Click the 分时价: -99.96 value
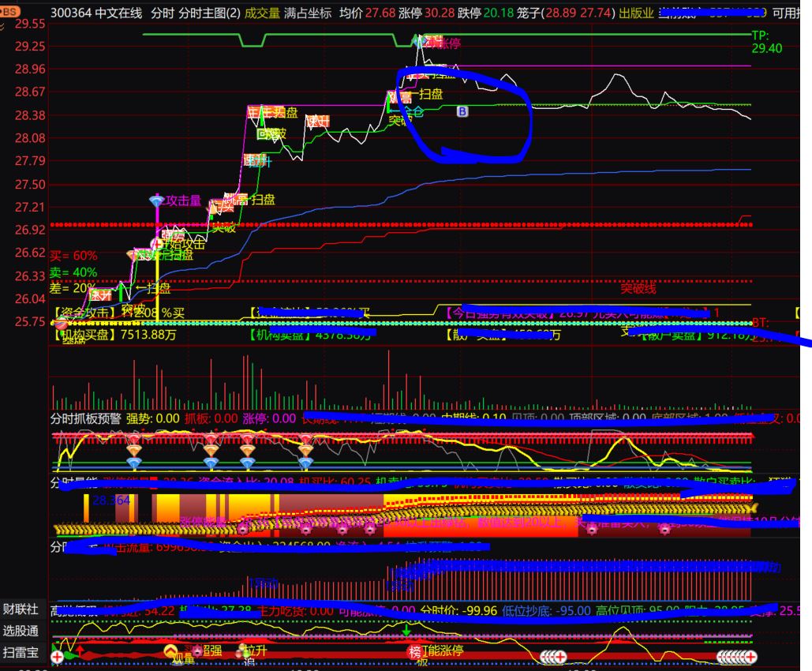The image size is (812, 671). coord(458,610)
